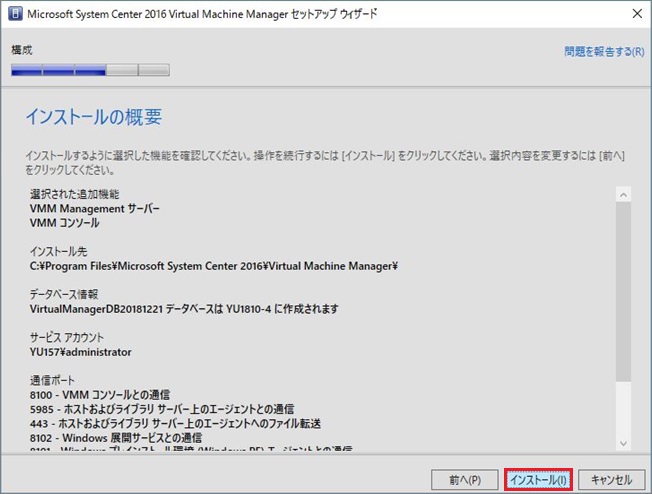Image resolution: width=652 pixels, height=494 pixels.
Task: Click the インストール(I) button
Action: pyautogui.click(x=539, y=479)
